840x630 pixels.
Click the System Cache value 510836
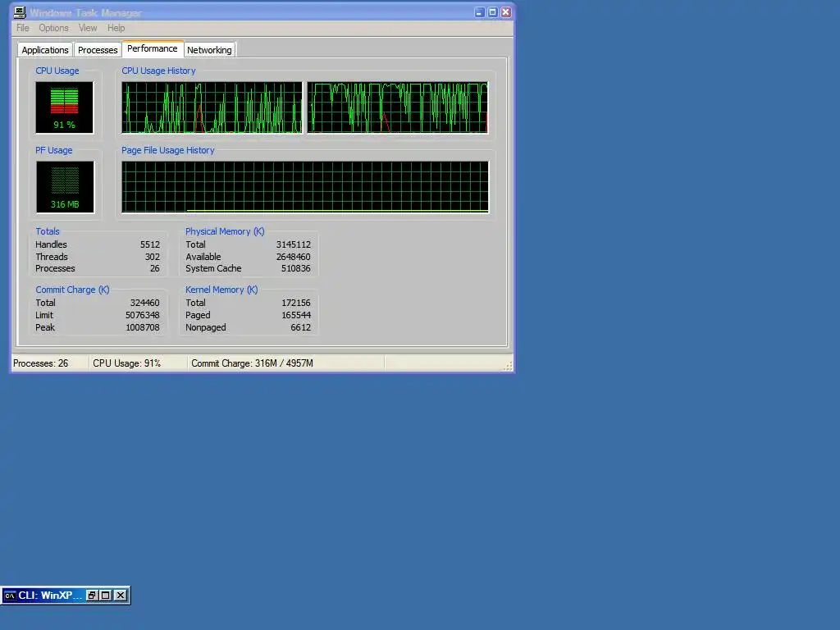(295, 268)
